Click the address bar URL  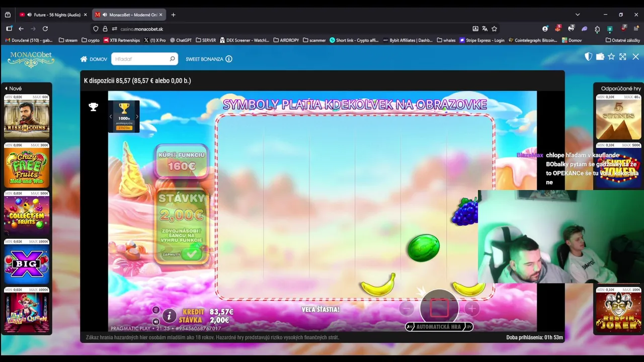point(142,29)
